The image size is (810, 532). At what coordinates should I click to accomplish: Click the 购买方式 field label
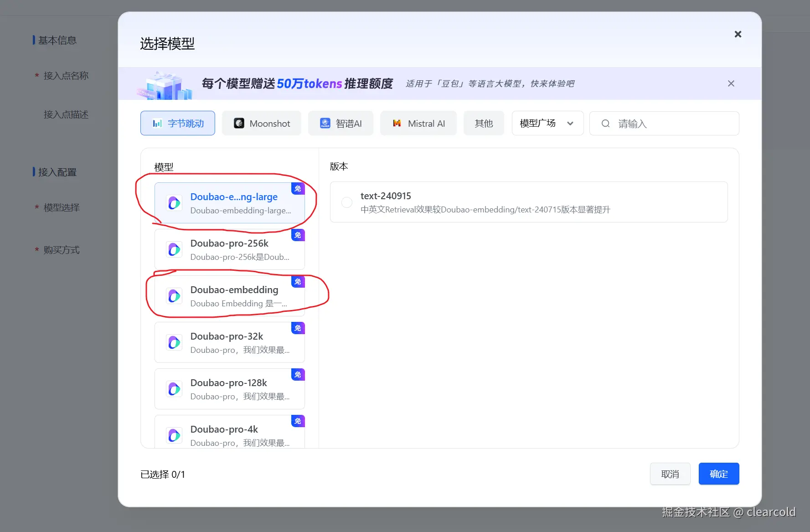pyautogui.click(x=62, y=250)
